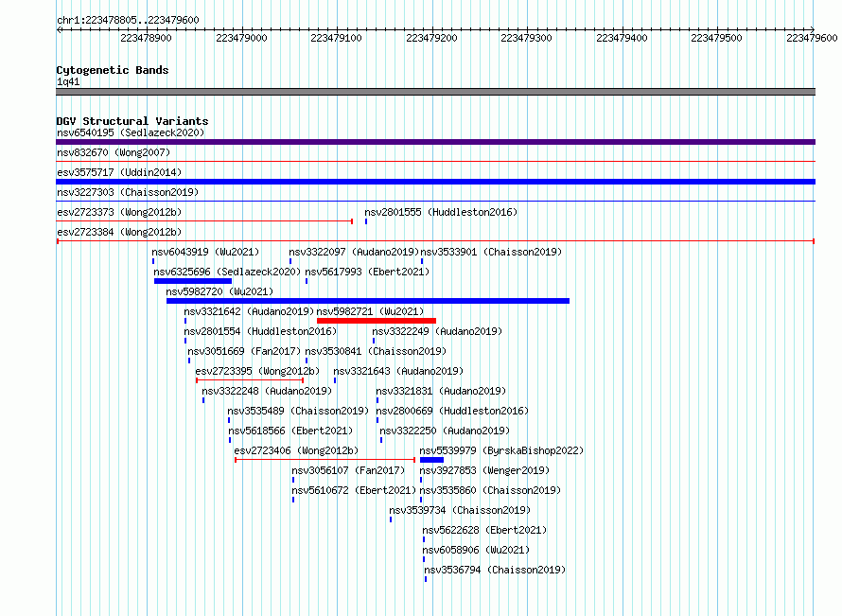842x616 pixels.
Task: Click ruler position 223479500
Action: (716, 38)
